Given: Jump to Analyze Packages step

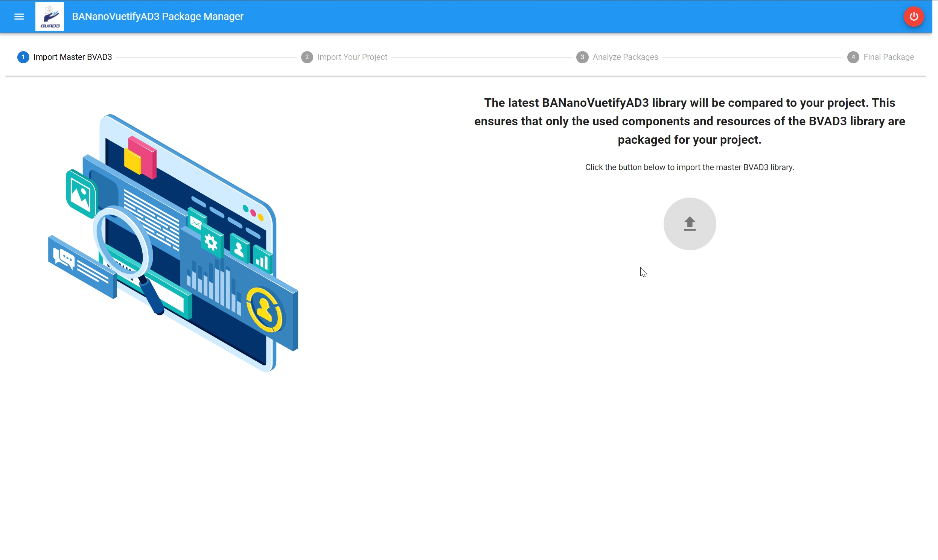Looking at the screenshot, I should (x=625, y=57).
